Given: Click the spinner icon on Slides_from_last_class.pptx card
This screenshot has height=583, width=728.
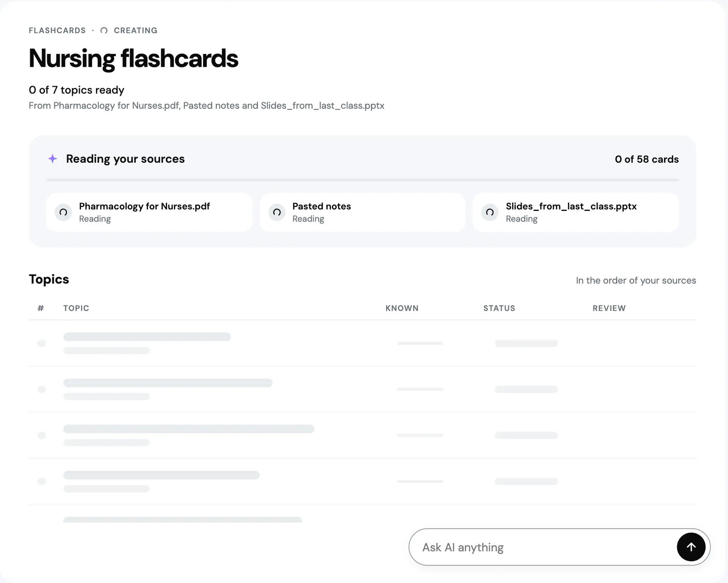Looking at the screenshot, I should 490,212.
